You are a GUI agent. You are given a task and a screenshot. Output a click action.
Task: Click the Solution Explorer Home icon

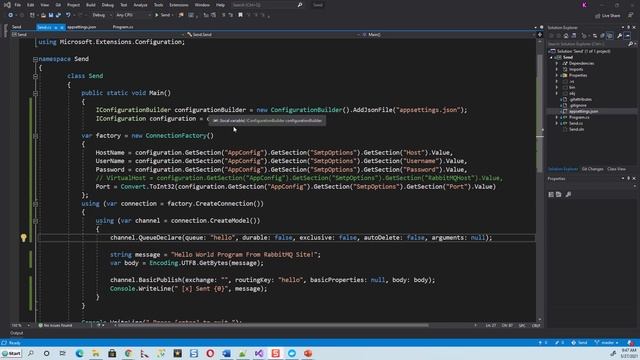click(x=566, y=36)
